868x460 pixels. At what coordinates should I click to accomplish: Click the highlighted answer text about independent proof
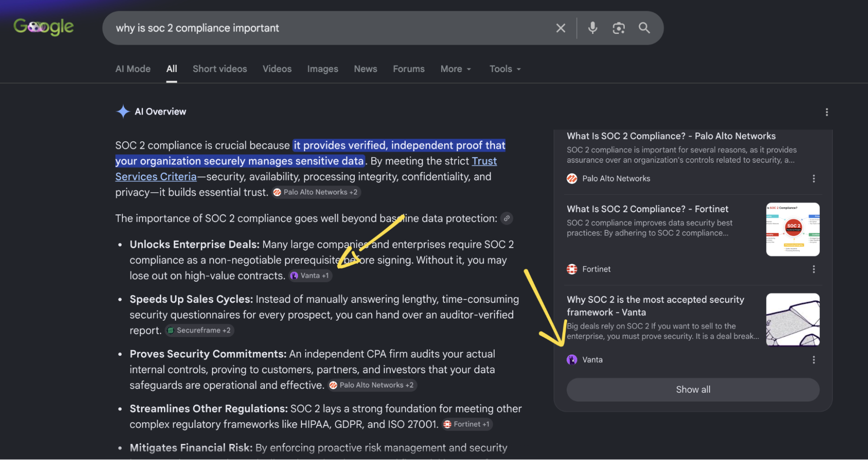310,153
